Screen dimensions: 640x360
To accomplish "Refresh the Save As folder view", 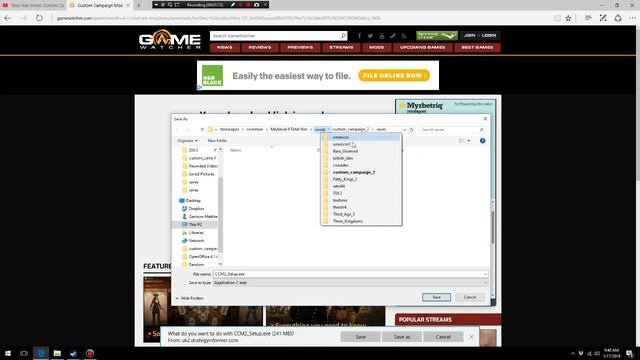I will [411, 130].
